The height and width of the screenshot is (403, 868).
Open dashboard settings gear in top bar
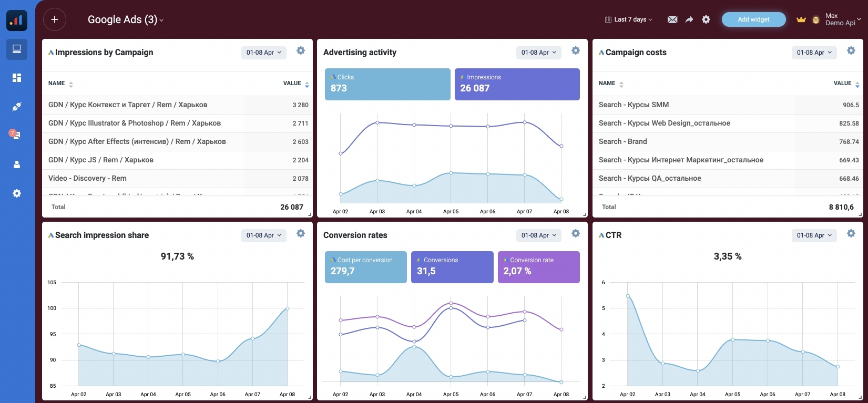706,19
